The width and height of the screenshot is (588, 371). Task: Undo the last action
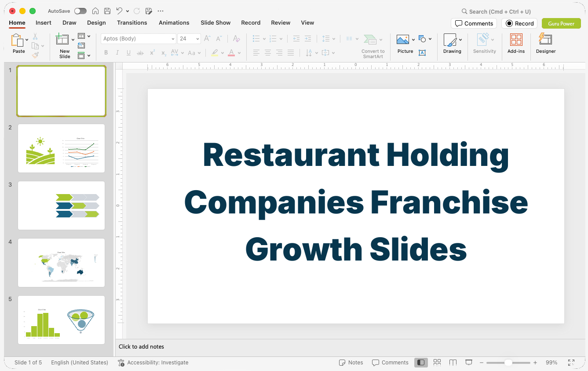tap(120, 11)
